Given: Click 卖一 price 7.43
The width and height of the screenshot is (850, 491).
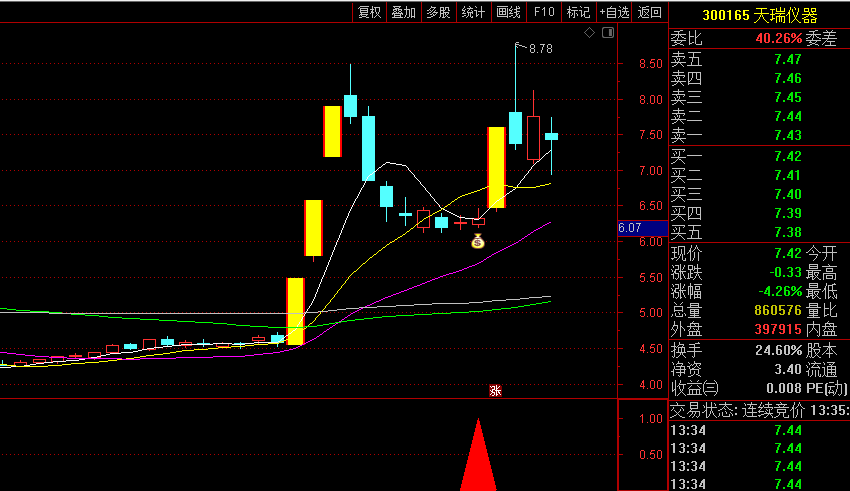Looking at the screenshot, I should (788, 135).
